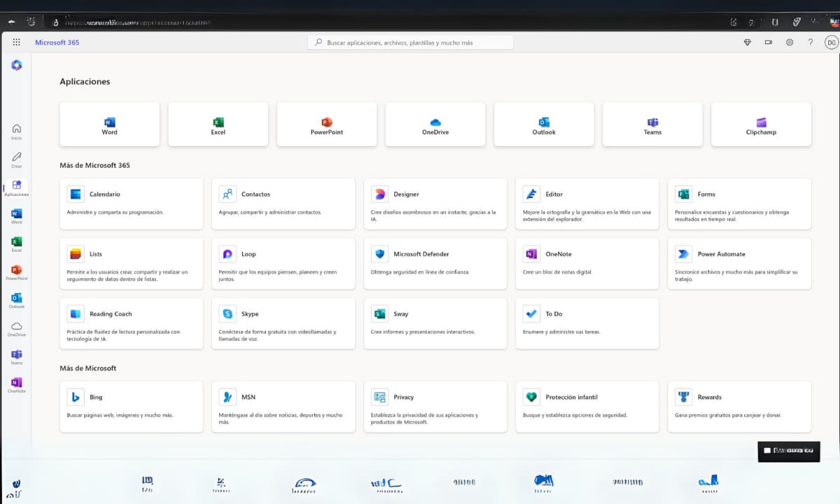The width and height of the screenshot is (840, 504).
Task: Launch the Word tile under Aplicaciones
Action: (x=110, y=125)
